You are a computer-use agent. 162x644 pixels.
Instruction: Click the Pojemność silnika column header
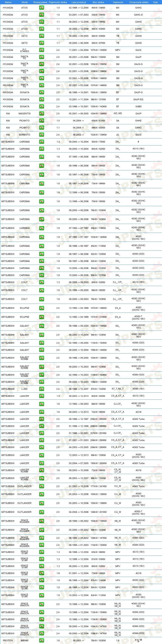click(58, 2)
